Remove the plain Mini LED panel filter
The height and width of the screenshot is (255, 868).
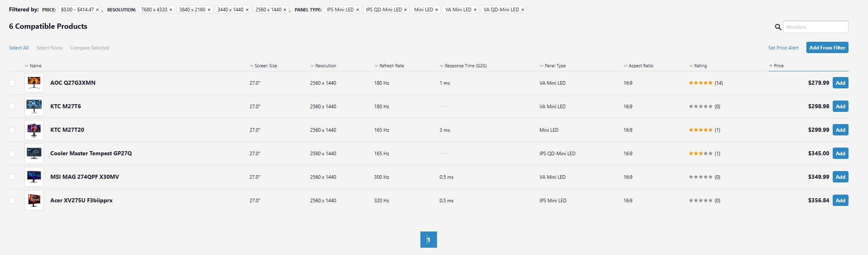(x=437, y=10)
